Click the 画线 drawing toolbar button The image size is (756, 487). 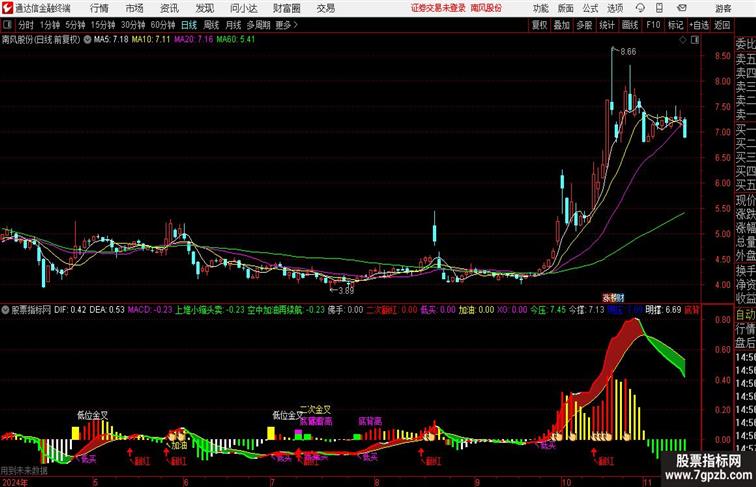[630, 25]
